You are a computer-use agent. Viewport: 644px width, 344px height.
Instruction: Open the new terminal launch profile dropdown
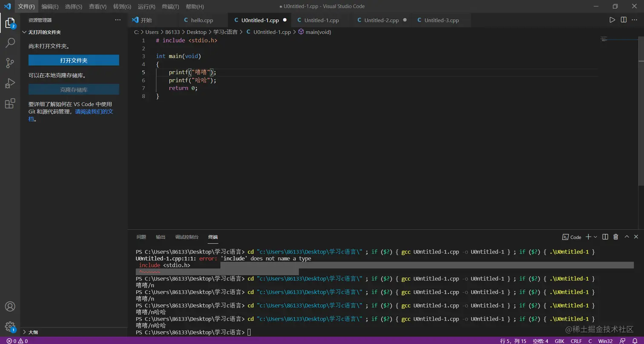click(595, 237)
